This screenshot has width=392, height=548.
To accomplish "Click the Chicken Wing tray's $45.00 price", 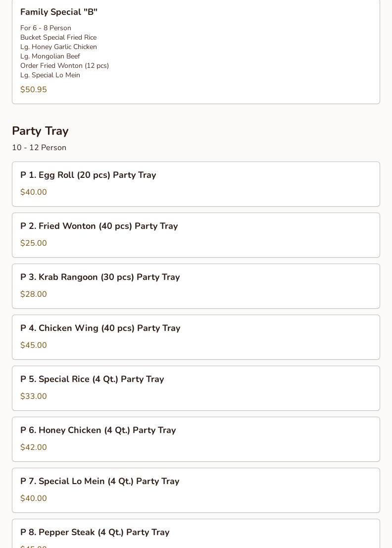I will point(34,345).
